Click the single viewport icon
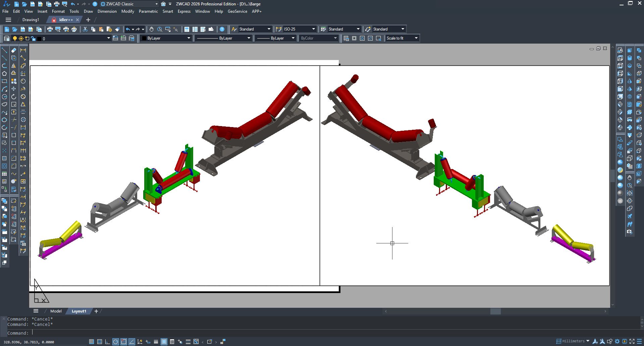644x346 pixels. [354, 38]
